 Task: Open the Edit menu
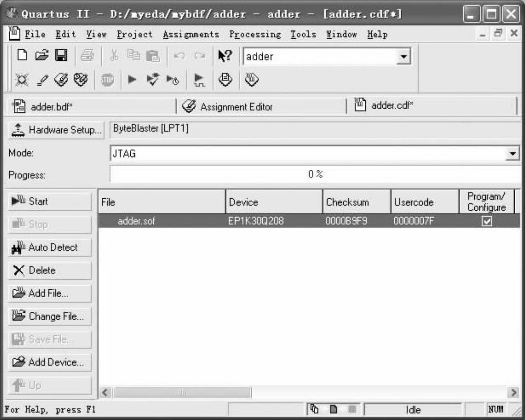[x=66, y=34]
